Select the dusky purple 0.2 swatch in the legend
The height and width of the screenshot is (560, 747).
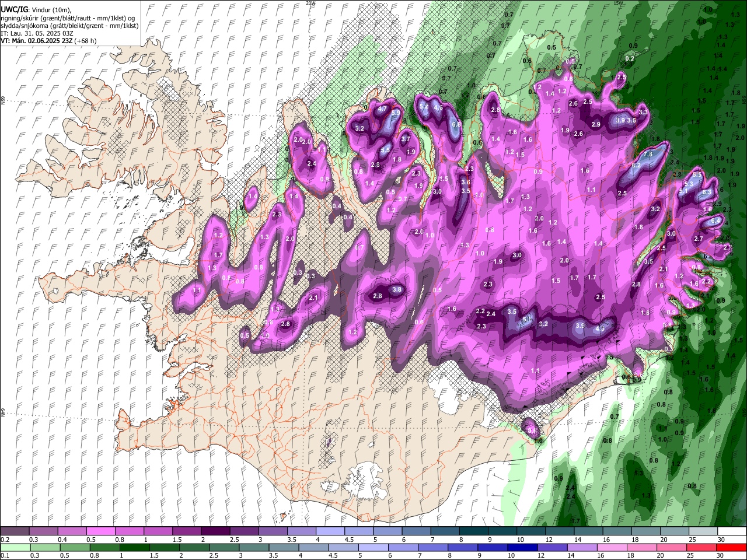pyautogui.click(x=15, y=531)
